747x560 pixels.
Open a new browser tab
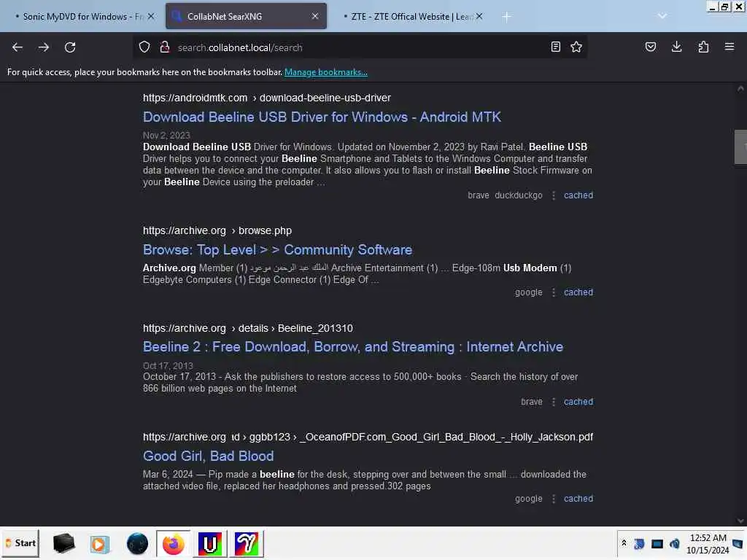(x=506, y=17)
